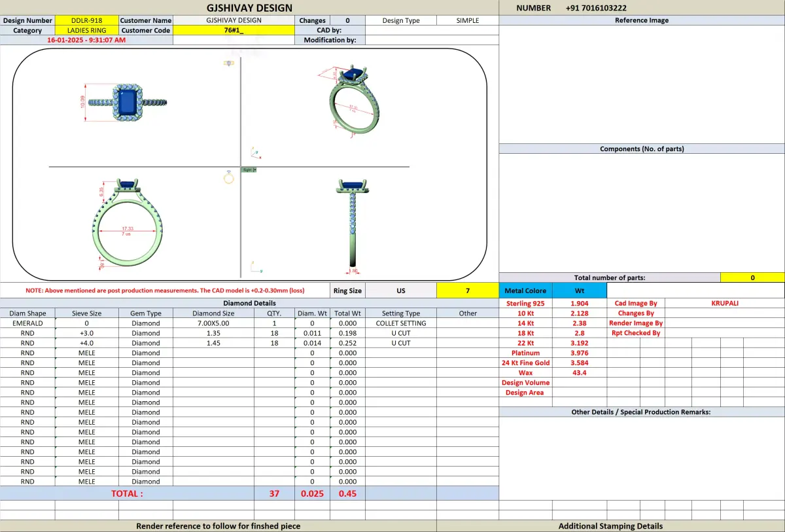Click the 17.33 inner diameter on front view
Screen dimensions: 785x532
click(x=126, y=229)
